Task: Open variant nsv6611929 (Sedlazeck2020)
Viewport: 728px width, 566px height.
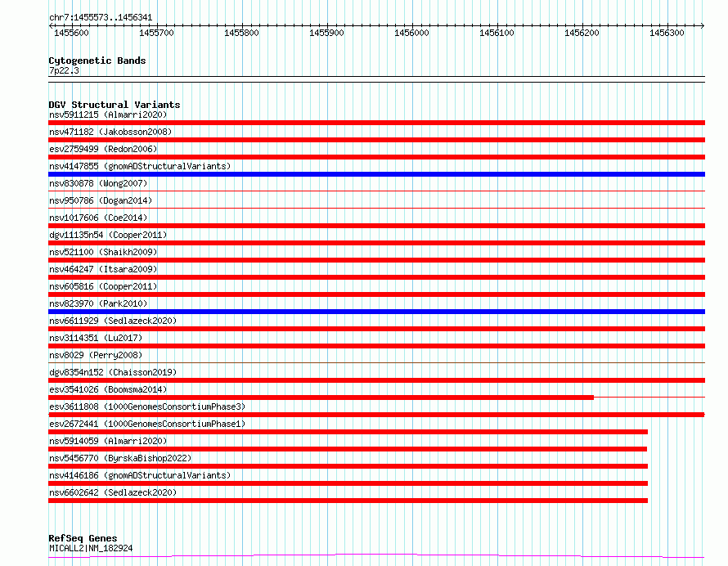Action: point(113,321)
